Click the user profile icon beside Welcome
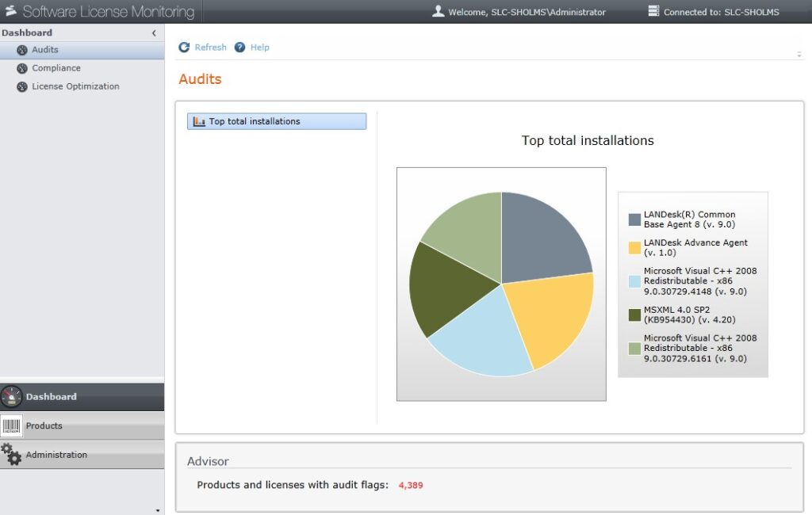 coord(438,11)
